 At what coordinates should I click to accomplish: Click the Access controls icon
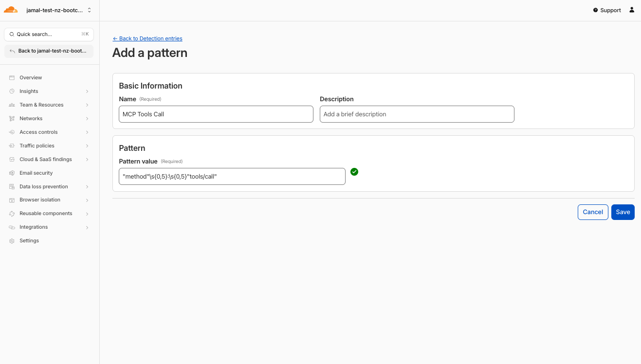pos(12,132)
